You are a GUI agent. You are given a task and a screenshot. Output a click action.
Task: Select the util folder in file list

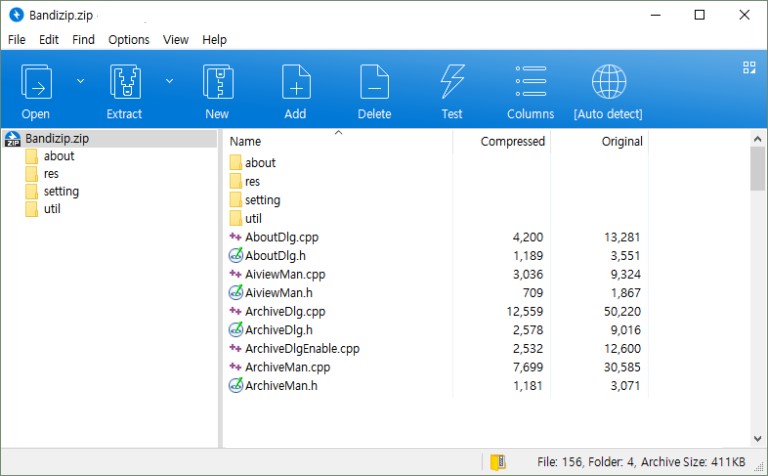tap(253, 218)
